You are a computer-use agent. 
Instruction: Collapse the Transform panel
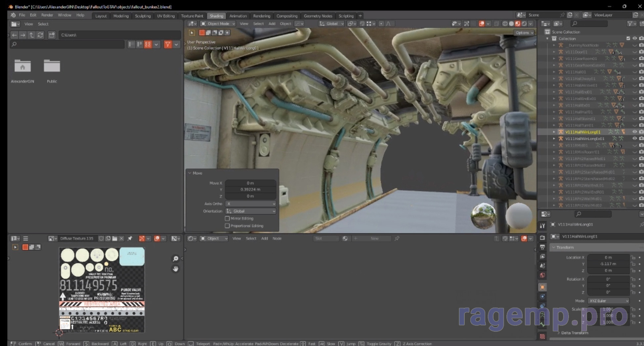pyautogui.click(x=554, y=248)
